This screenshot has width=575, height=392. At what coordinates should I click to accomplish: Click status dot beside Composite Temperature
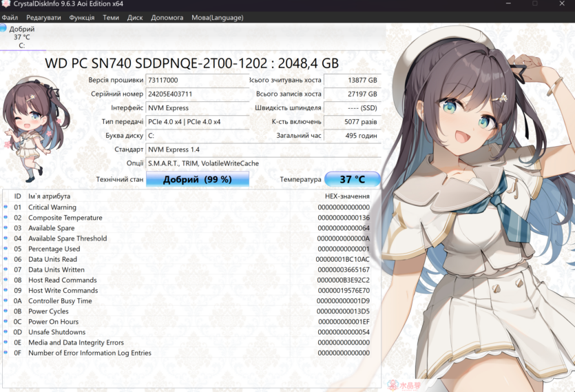[x=6, y=217]
